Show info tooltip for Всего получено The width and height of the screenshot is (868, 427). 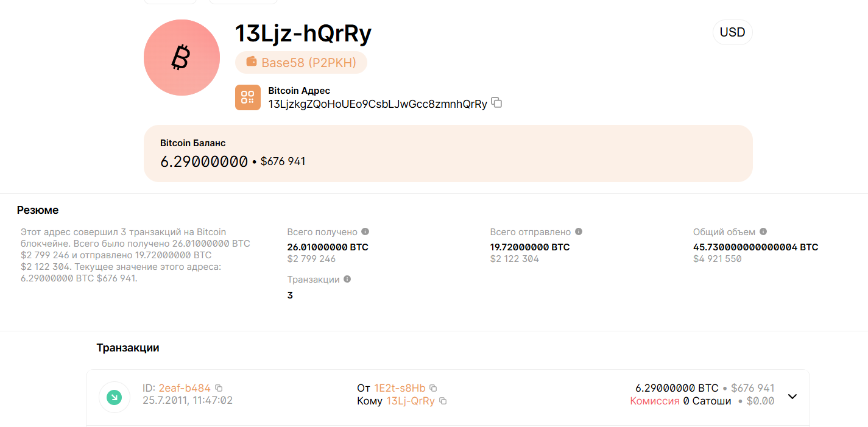[x=365, y=232]
